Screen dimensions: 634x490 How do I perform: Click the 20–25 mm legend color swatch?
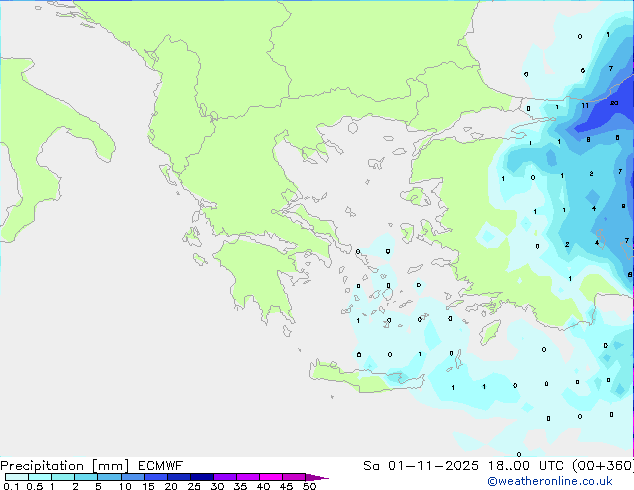[x=179, y=477]
